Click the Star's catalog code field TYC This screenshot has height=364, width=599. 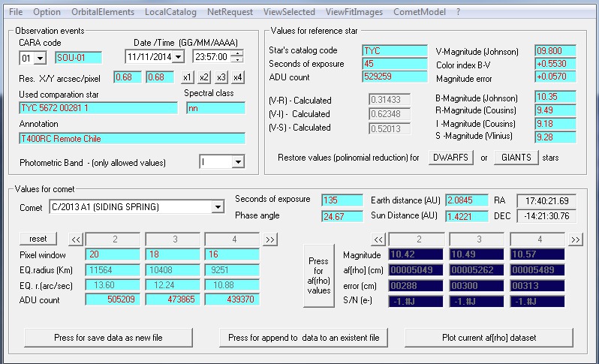click(x=395, y=51)
